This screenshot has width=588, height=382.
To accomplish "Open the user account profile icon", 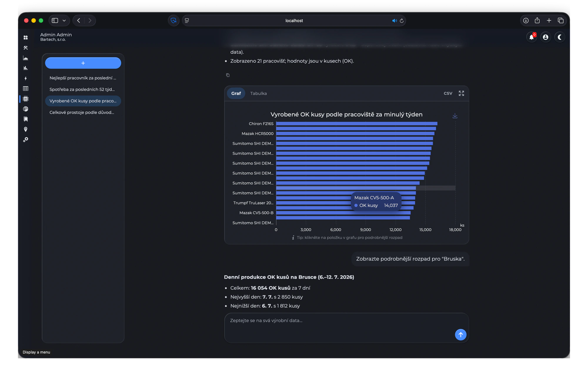I will pos(546,37).
